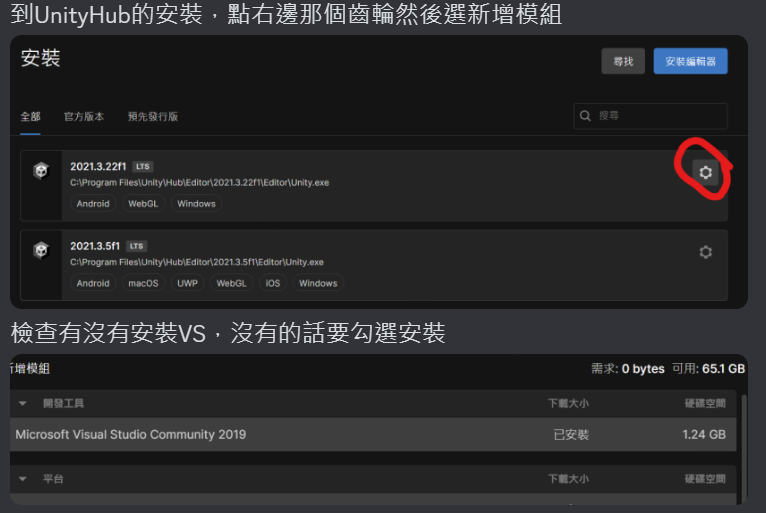Switch to the 預先發行版 tab
Image resolution: width=766 pixels, height=513 pixels.
[153, 117]
